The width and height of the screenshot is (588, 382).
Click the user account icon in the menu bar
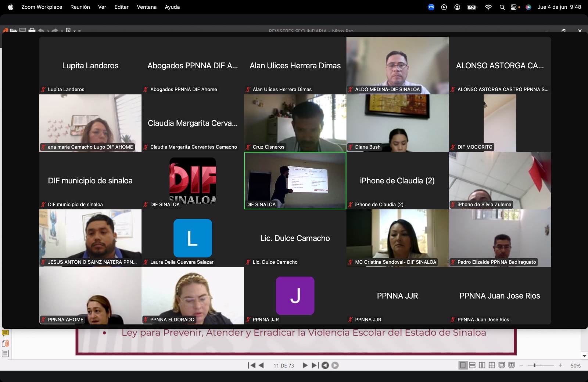click(457, 7)
